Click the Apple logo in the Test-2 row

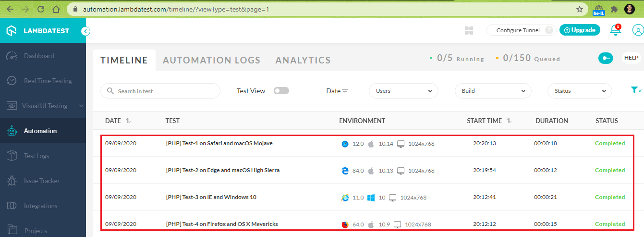pyautogui.click(x=371, y=171)
